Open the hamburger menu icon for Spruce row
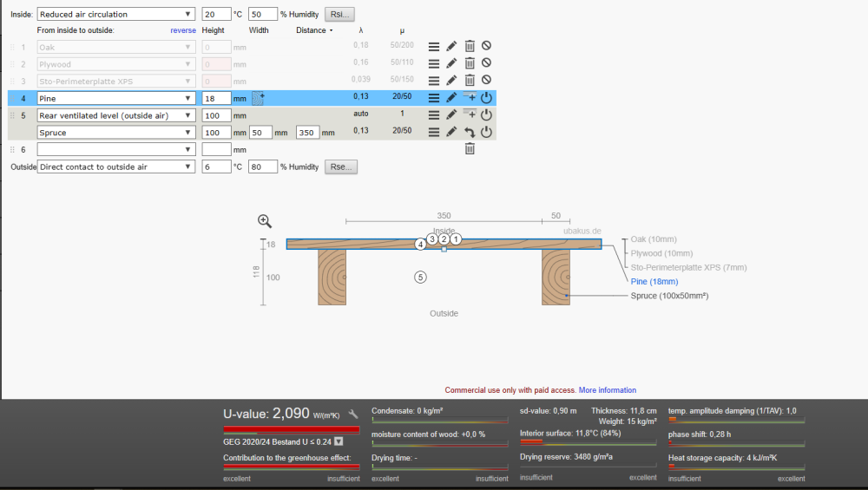868x490 pixels. pos(434,132)
